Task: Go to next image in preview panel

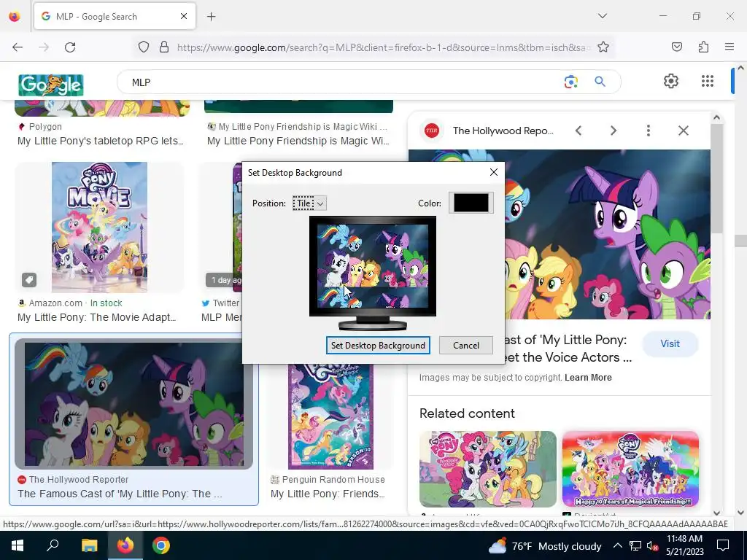Action: click(613, 131)
